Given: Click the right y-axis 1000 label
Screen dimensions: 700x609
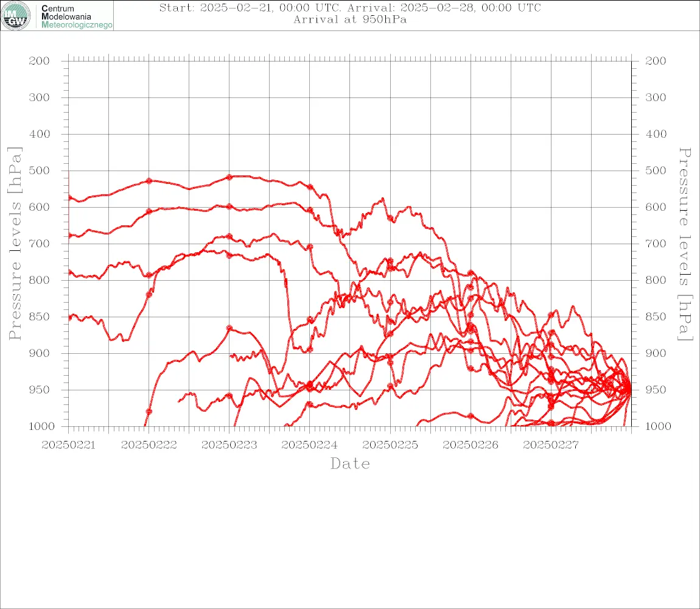Looking at the screenshot, I should click(659, 426).
